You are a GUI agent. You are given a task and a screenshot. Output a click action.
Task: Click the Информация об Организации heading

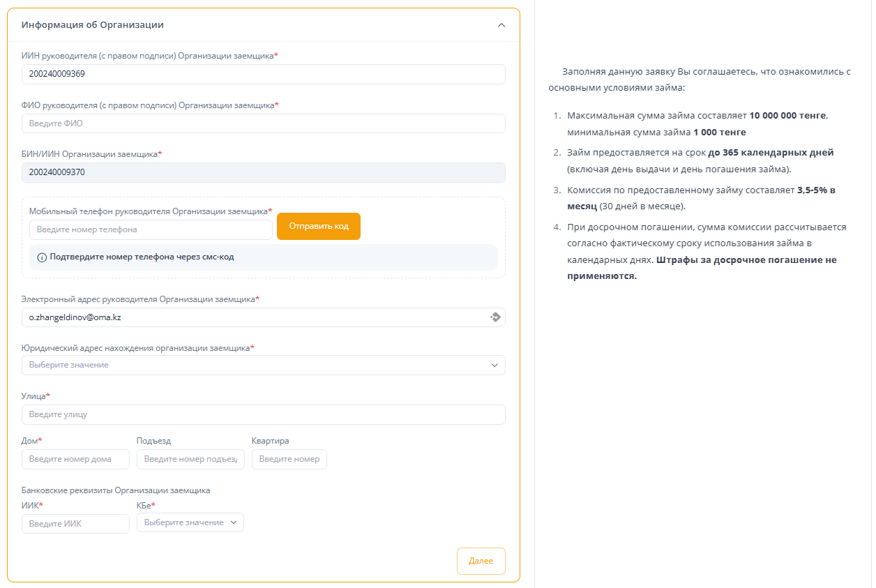point(93,25)
